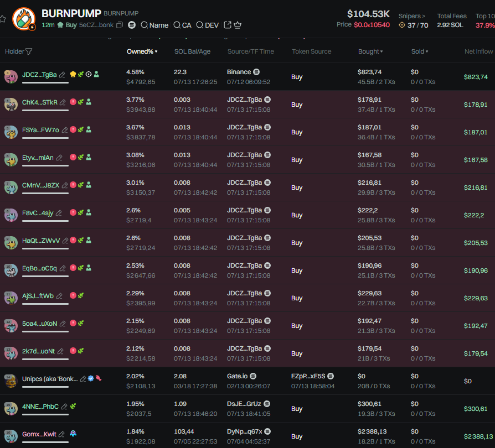Click the green person icon on JDCZ...TgBa row
The height and width of the screenshot is (448, 495).
pyautogui.click(x=96, y=74)
